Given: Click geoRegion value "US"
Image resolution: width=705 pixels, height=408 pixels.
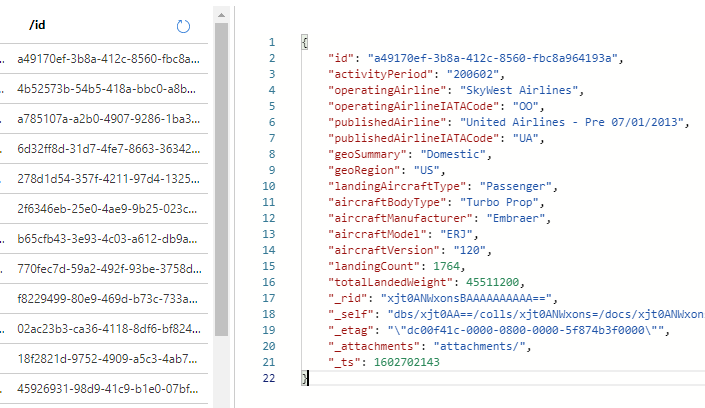Looking at the screenshot, I should click(426, 170).
